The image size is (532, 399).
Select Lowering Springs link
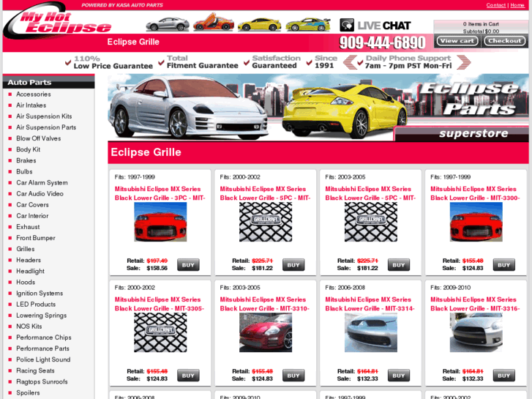tap(42, 316)
